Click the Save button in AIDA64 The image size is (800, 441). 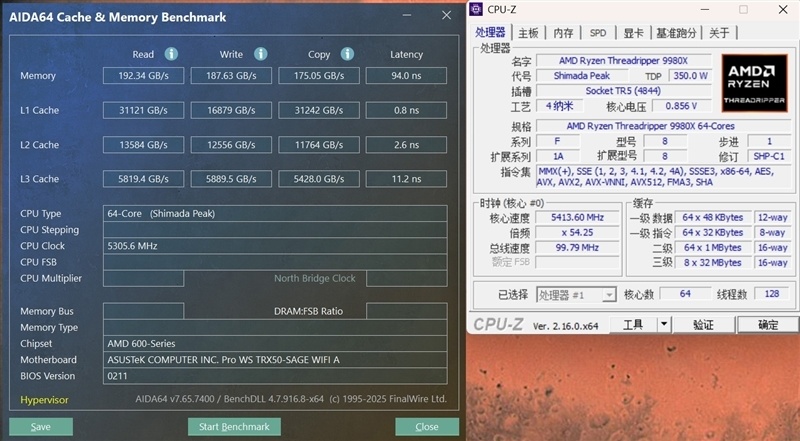coord(40,427)
